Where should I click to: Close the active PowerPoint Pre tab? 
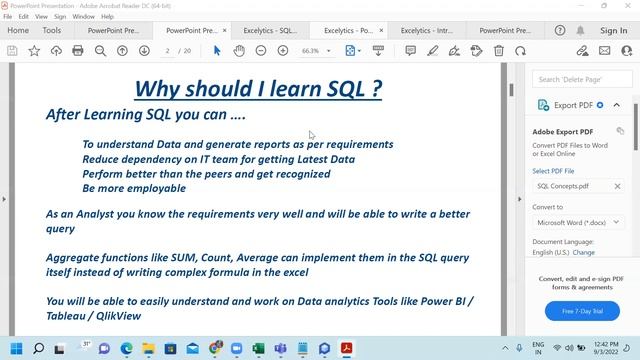click(224, 31)
